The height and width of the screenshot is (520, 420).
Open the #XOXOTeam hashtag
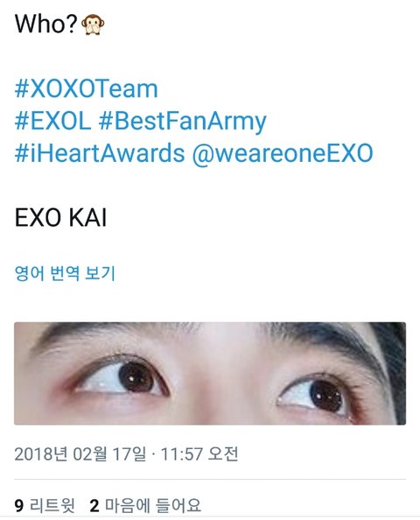87,89
